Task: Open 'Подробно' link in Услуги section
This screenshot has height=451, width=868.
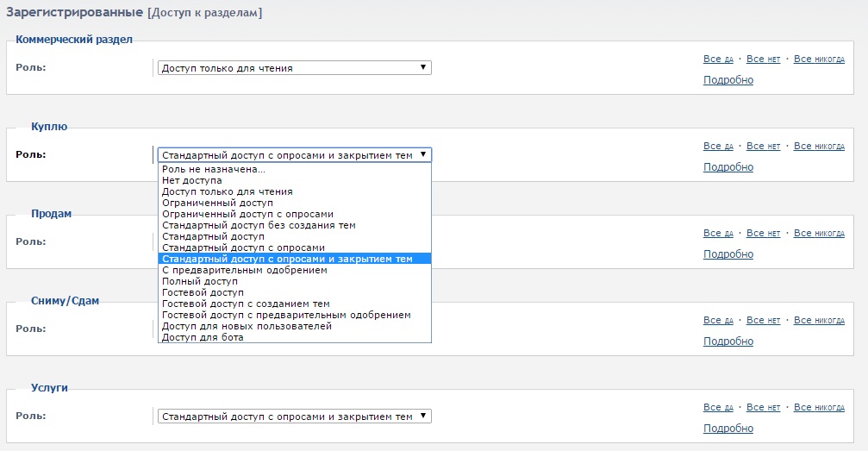Action: pos(727,429)
